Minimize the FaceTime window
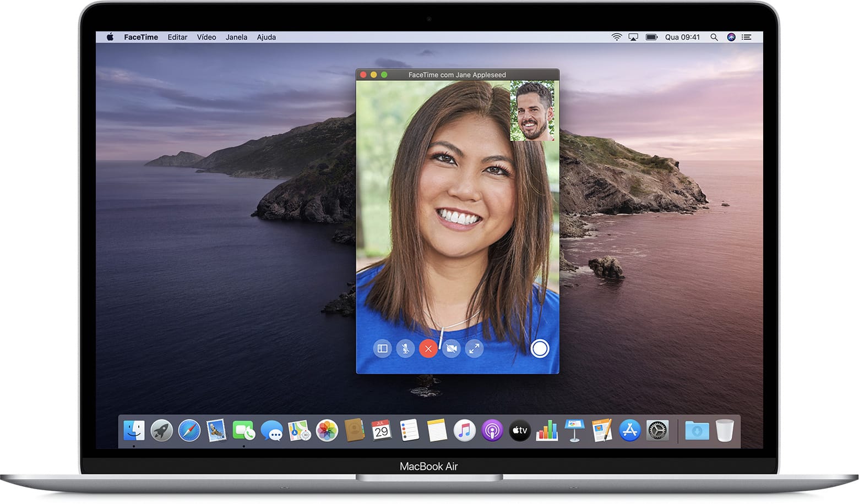 pyautogui.click(x=373, y=75)
